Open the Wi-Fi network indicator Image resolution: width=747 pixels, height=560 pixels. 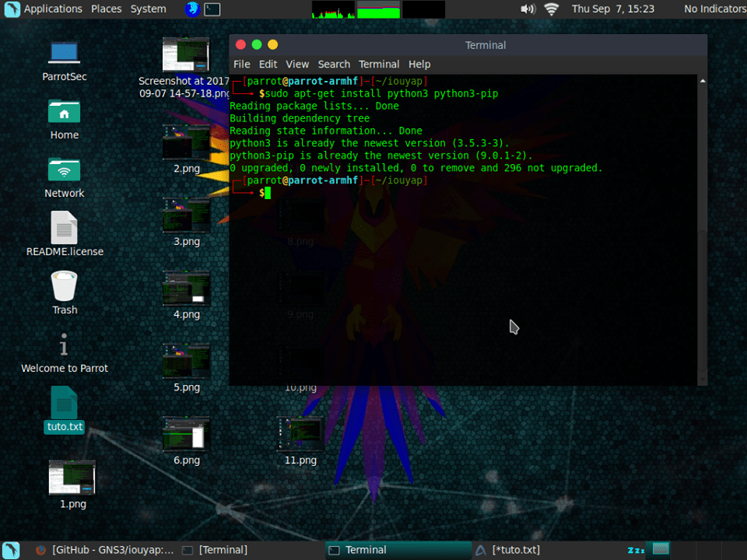551,9
